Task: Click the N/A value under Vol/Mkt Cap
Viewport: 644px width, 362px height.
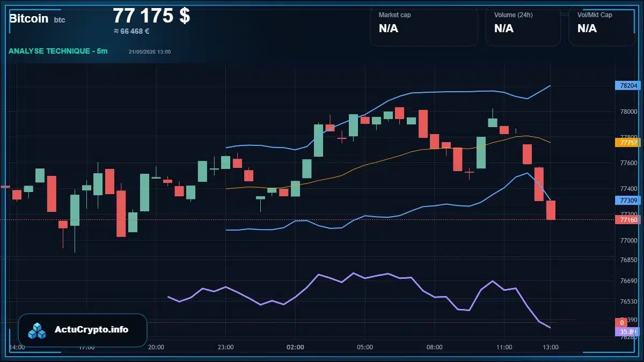Action: 587,28
